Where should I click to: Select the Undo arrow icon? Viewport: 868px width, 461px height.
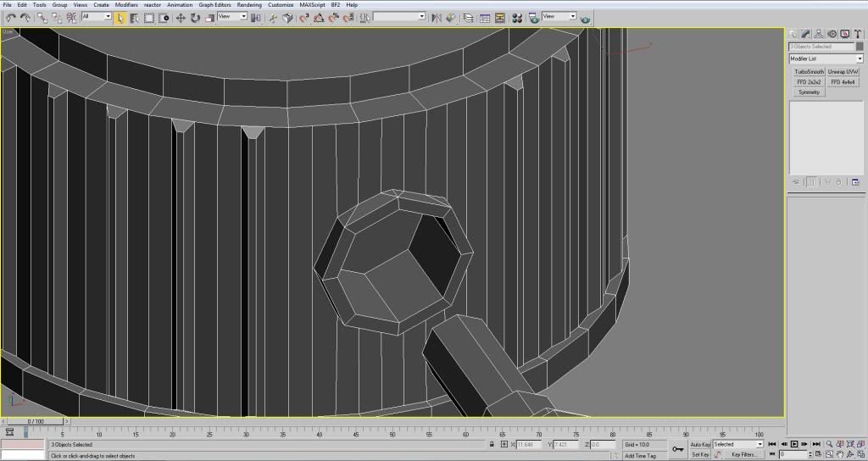pyautogui.click(x=10, y=17)
